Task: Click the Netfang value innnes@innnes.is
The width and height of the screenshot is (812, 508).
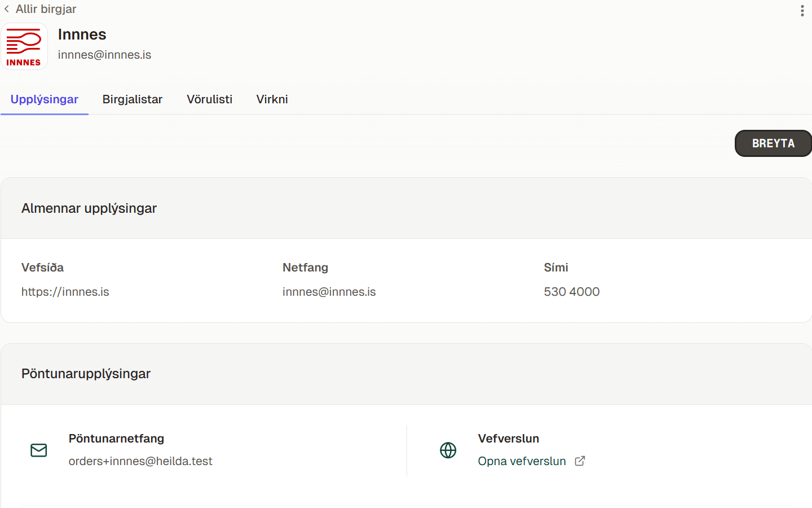Action: tap(329, 292)
